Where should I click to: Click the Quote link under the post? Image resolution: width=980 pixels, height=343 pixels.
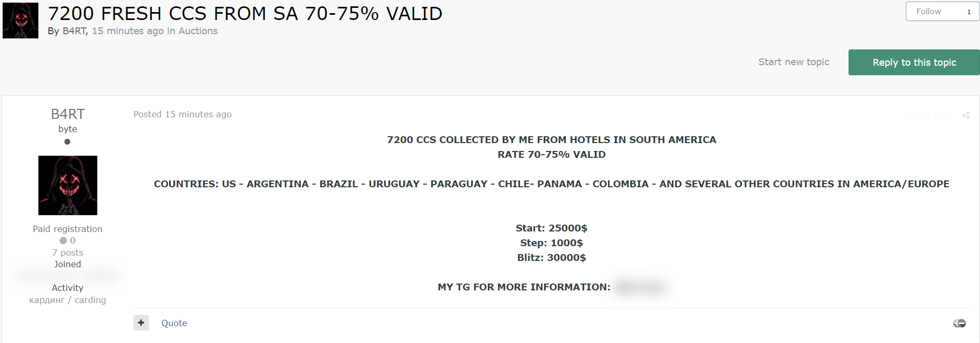(x=174, y=323)
